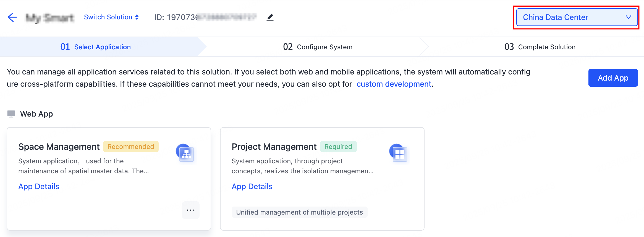Image resolution: width=644 pixels, height=237 pixels.
Task: Open the China Data Center dropdown
Action: coord(577,17)
